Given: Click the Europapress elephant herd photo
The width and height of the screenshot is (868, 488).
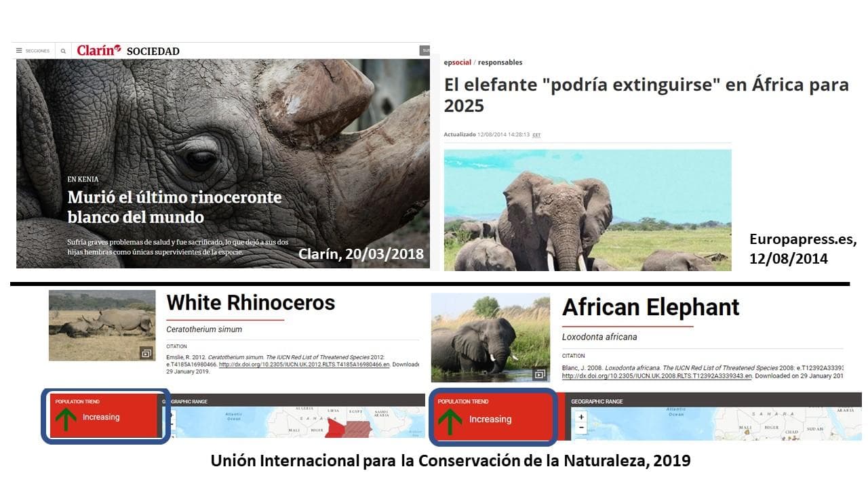Looking at the screenshot, I should pos(587,210).
